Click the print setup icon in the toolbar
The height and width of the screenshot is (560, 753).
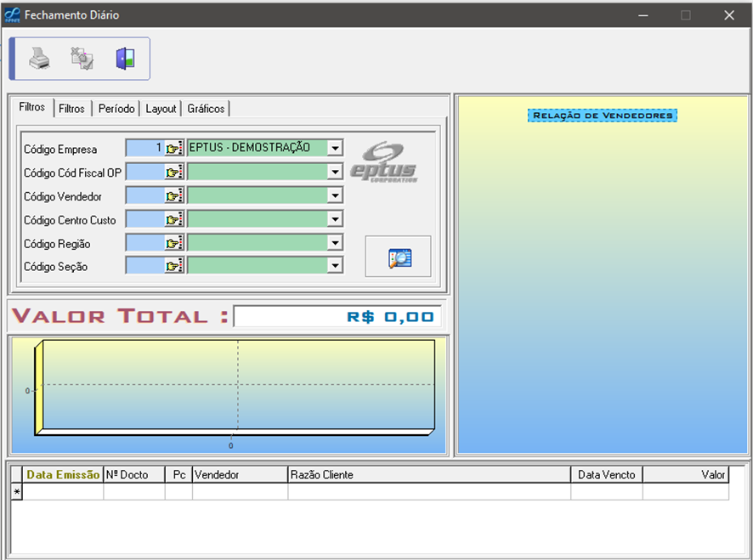tap(82, 59)
